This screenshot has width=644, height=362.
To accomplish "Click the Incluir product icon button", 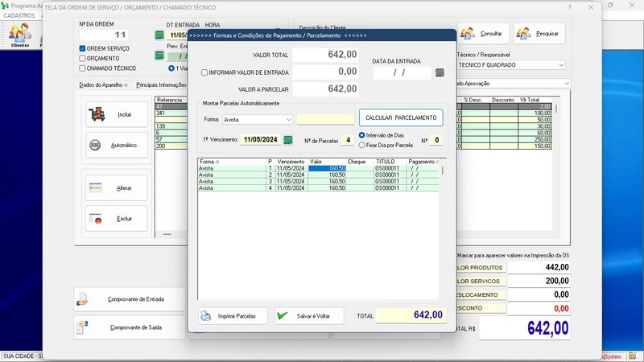I will click(x=117, y=114).
